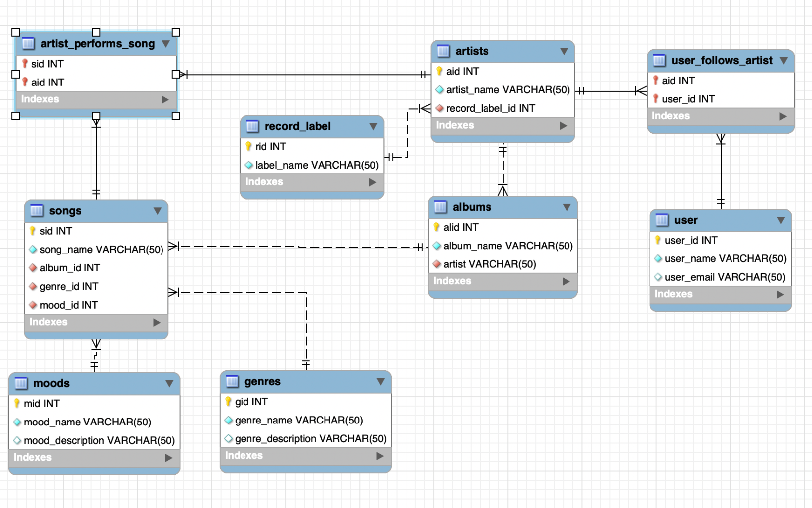
Task: Click hollow diamond icon beside mood_description
Action: tap(17, 440)
